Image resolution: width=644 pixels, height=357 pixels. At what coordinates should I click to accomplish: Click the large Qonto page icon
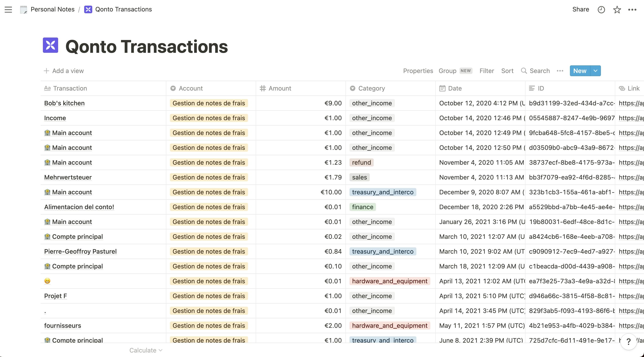pos(51,45)
